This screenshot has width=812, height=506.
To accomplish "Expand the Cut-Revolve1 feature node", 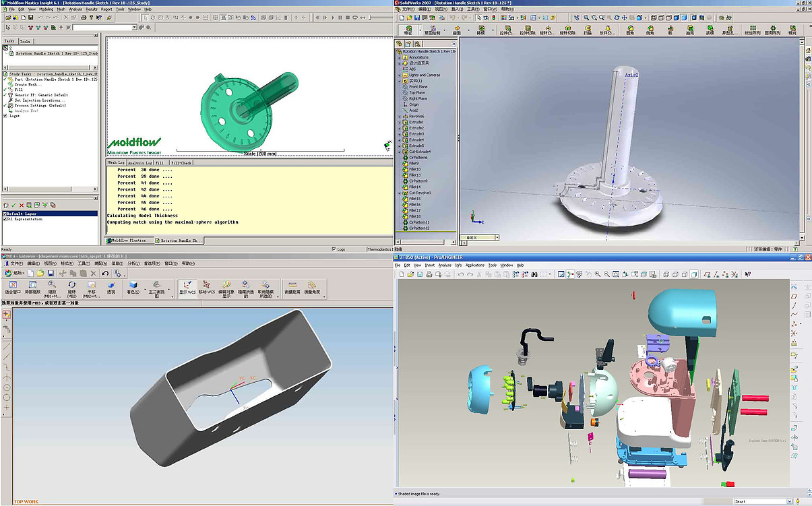I will pyautogui.click(x=399, y=193).
